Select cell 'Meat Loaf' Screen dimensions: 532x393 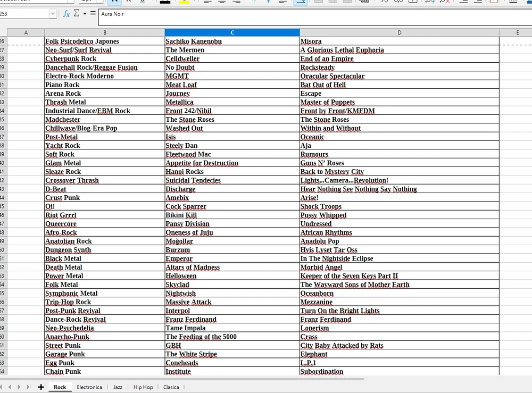click(x=232, y=85)
